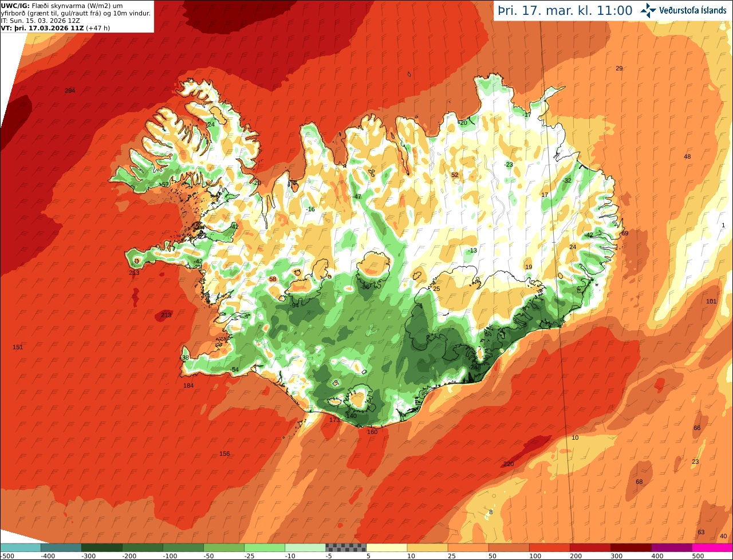
Task: Pick the checkered -5 to 5 legend swatch
Action: point(346,547)
